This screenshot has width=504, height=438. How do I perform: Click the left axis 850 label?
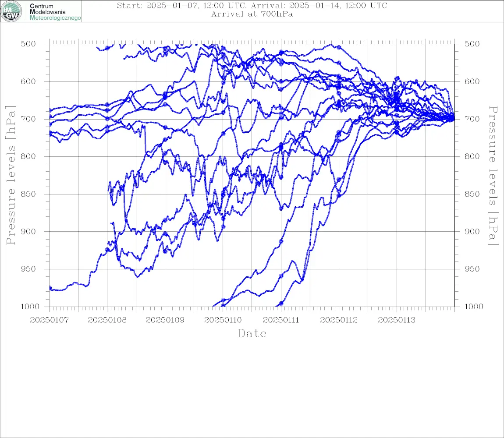click(28, 194)
